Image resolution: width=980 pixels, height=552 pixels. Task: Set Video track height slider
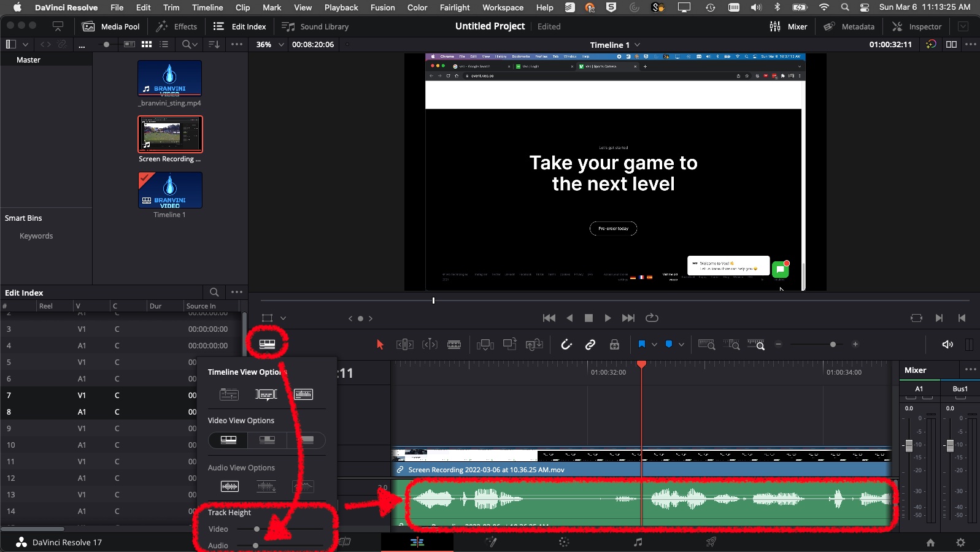click(x=257, y=529)
